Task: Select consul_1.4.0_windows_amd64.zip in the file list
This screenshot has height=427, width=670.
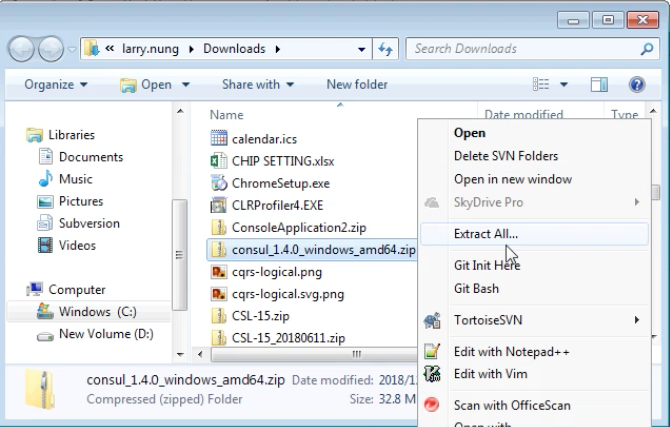Action: pos(312,250)
